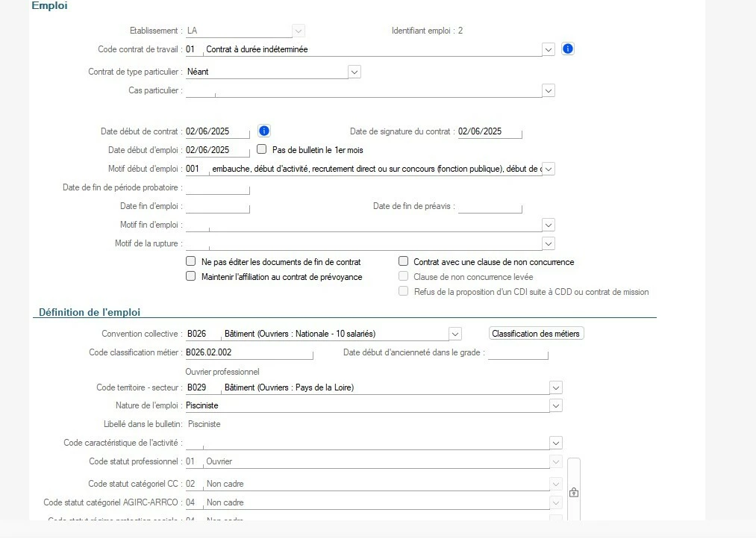Viewport: 756px width, 542px height.
Task: Open Contrat de type particulier dropdown
Action: (x=354, y=72)
